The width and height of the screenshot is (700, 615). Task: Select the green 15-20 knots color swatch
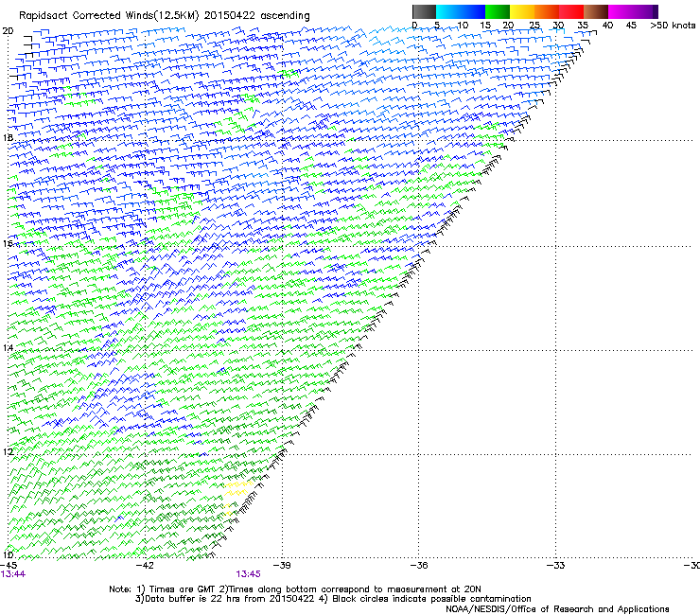tap(498, 11)
